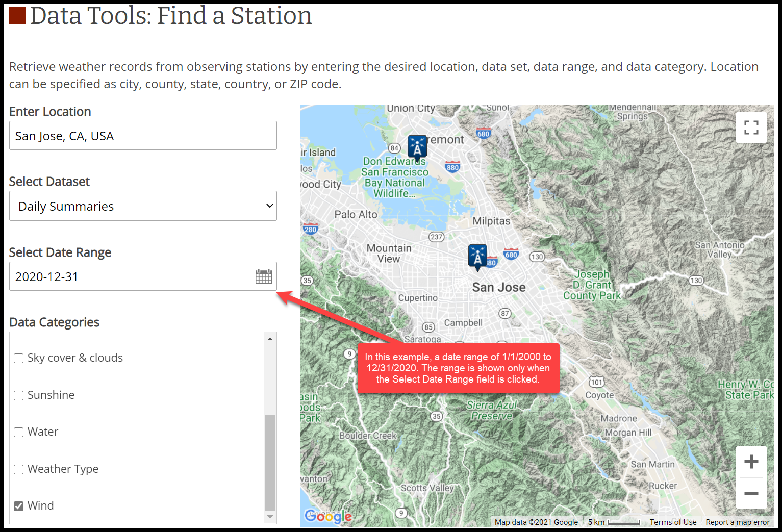This screenshot has height=532, width=782.
Task: Click the Interstate 280 highway shield
Action: coord(311,229)
